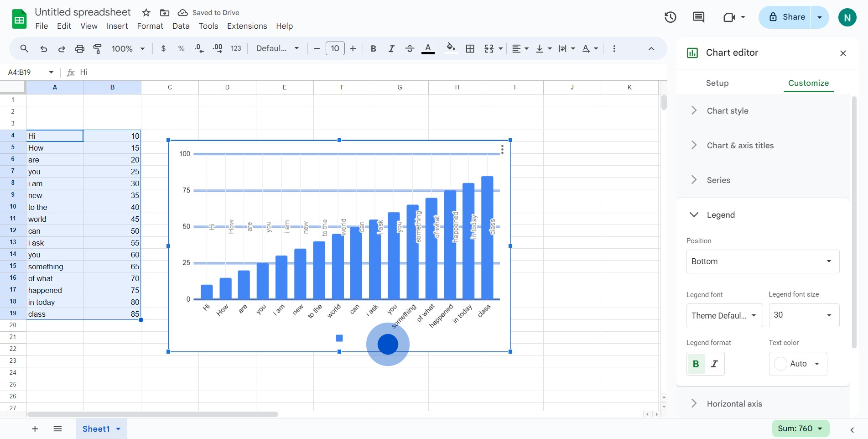Open the comments panel icon

pos(698,17)
